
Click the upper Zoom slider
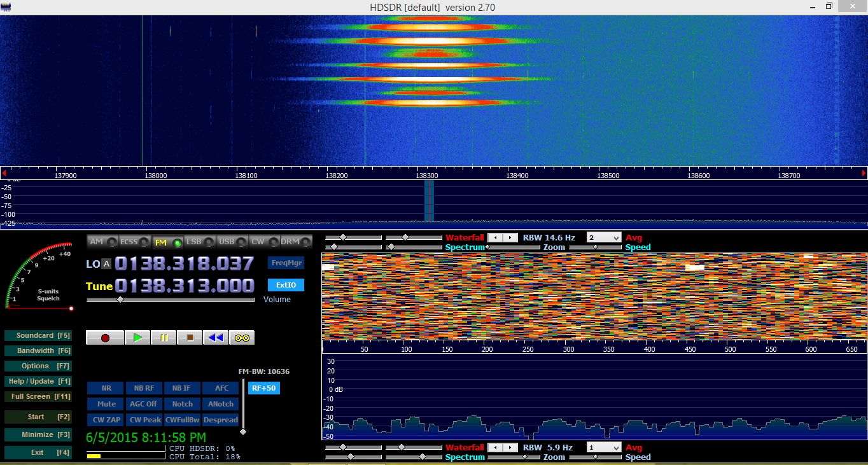pos(514,247)
